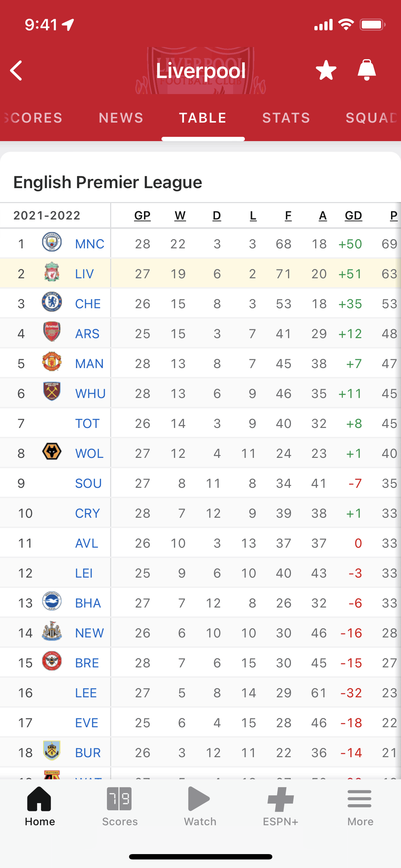Toggle the favorite star for Liverpool
The width and height of the screenshot is (401, 868).
click(x=326, y=70)
